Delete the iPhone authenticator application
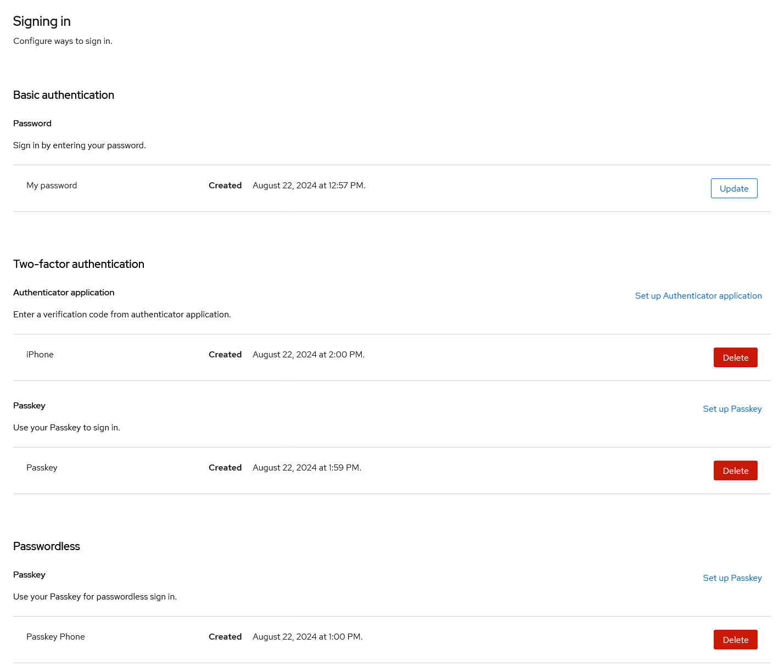784x672 pixels. (x=735, y=357)
